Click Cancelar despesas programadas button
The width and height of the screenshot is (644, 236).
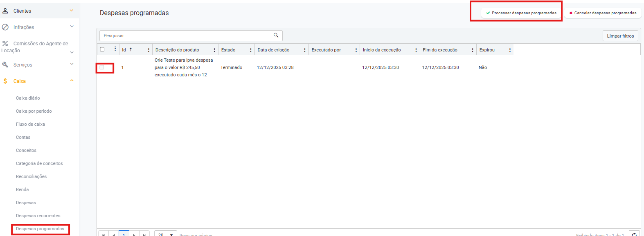point(603,13)
